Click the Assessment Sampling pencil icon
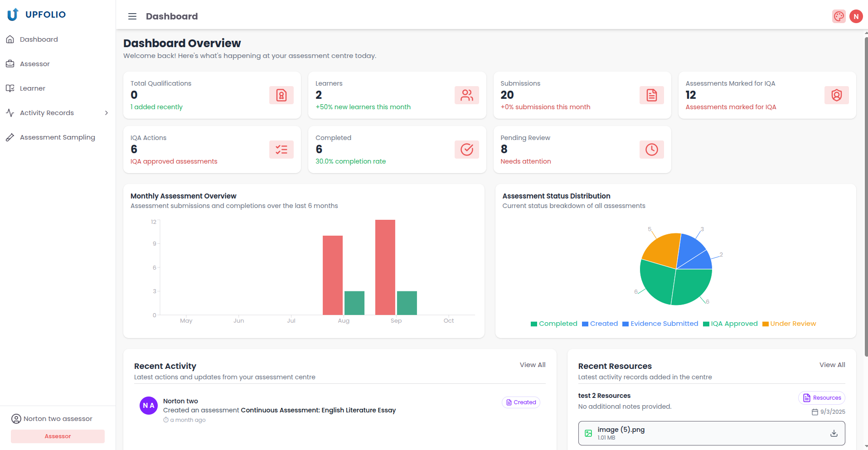Image resolution: width=868 pixels, height=450 pixels. pos(10,137)
